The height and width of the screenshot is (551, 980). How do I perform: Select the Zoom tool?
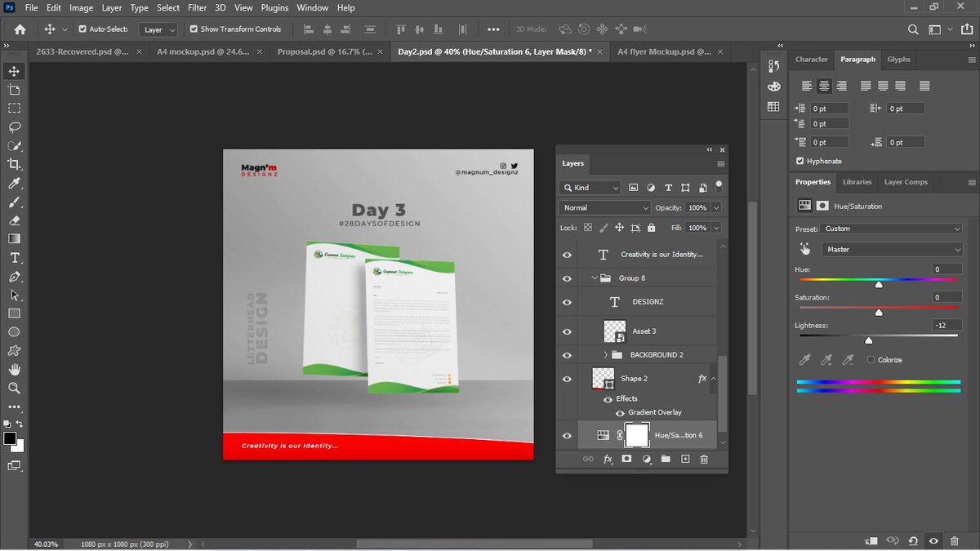point(14,389)
